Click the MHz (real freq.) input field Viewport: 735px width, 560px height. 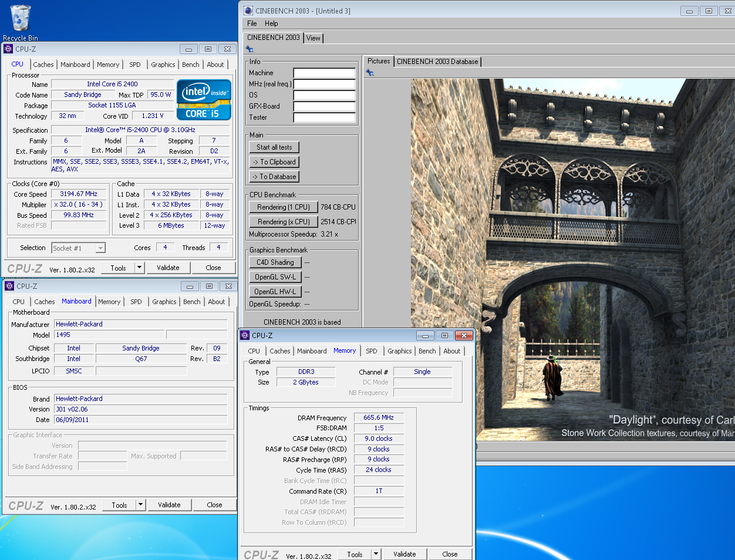click(x=325, y=84)
